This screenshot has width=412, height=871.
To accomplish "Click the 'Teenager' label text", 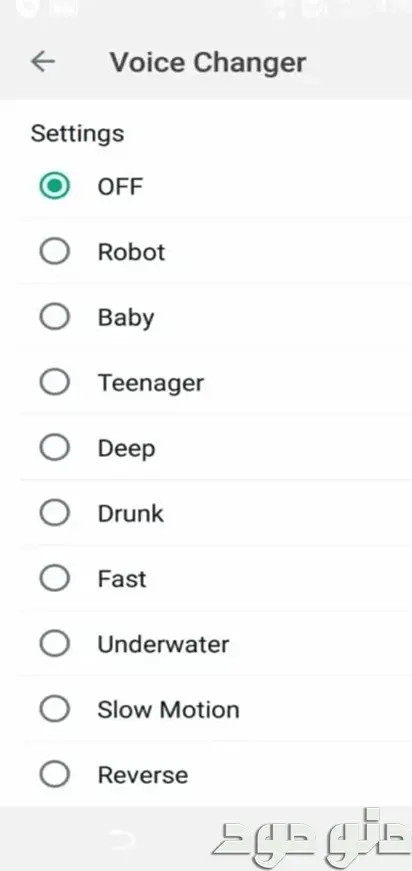I will 151,383.
